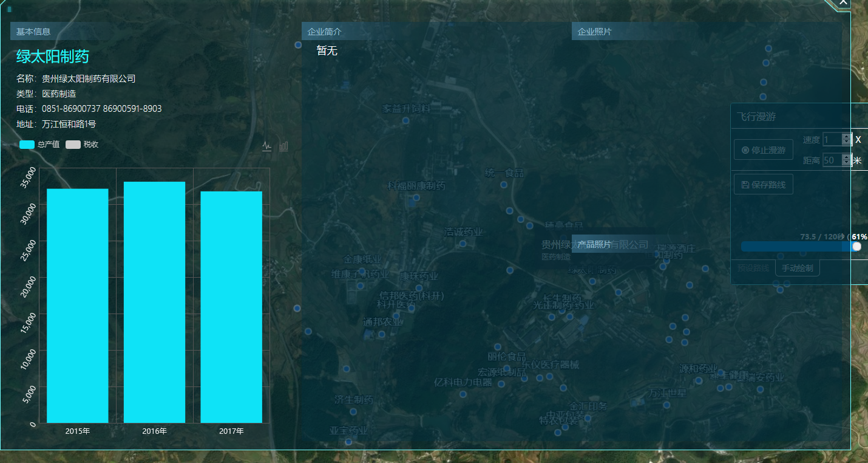The width and height of the screenshot is (868, 463).
Task: Click the map marker for 洁诚药业
Action: [x=463, y=244]
